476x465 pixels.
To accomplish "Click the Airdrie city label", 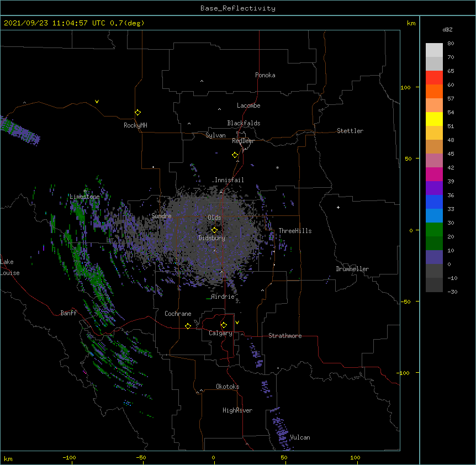I will tap(223, 297).
